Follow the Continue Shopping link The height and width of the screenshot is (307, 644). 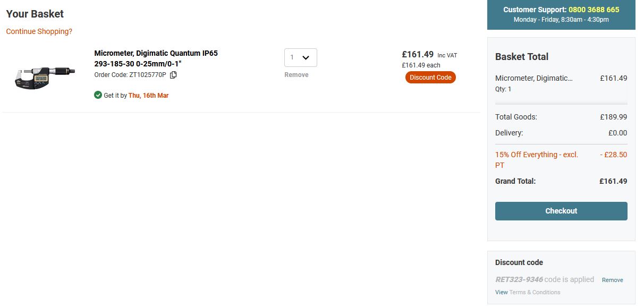tap(39, 31)
